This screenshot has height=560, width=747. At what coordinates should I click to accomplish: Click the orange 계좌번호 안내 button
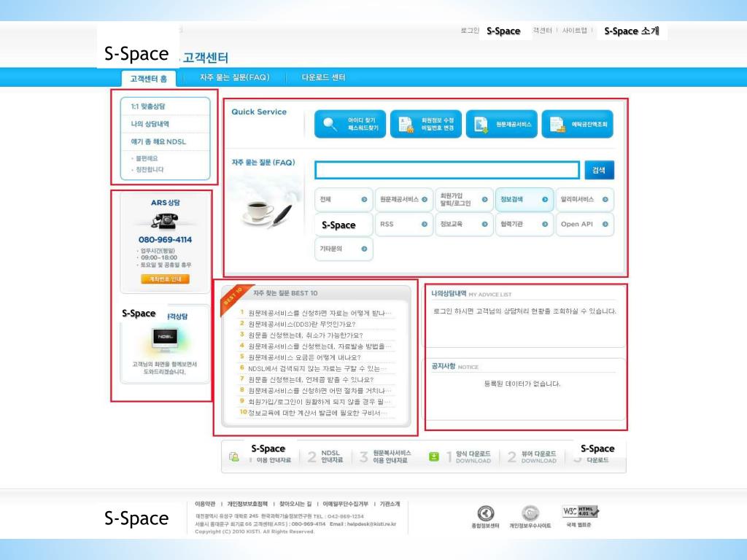[166, 279]
